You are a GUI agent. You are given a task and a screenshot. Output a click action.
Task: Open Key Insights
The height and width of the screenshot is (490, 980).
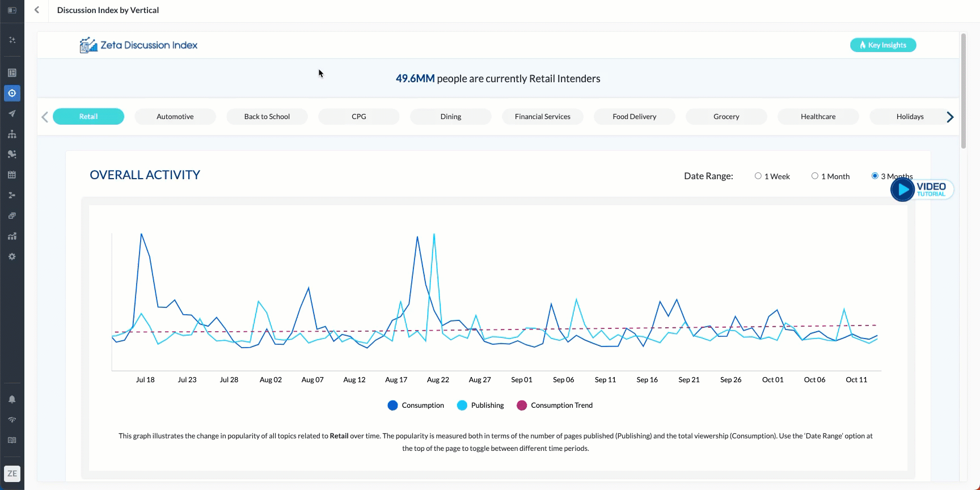pos(882,45)
